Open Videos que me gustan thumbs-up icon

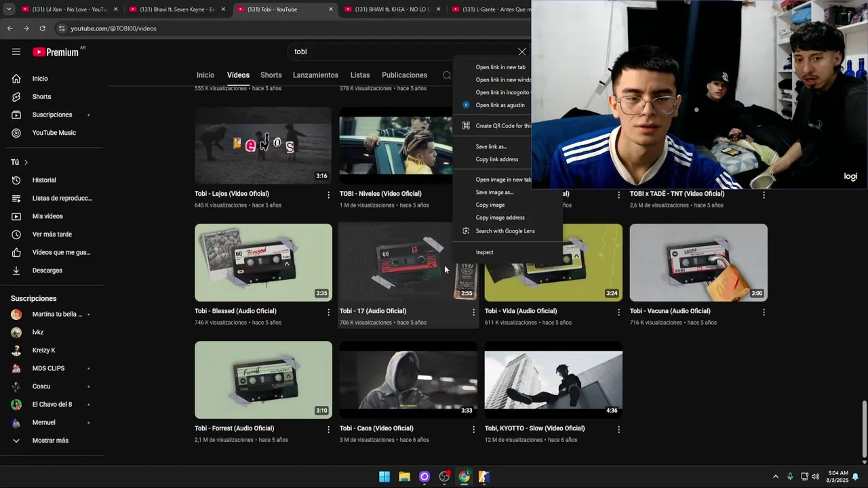[16, 252]
